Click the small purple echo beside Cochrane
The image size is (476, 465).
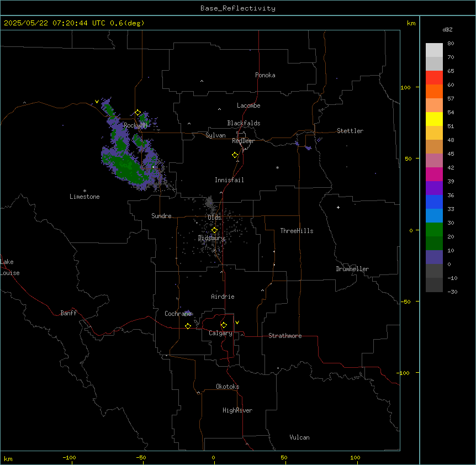(x=188, y=313)
